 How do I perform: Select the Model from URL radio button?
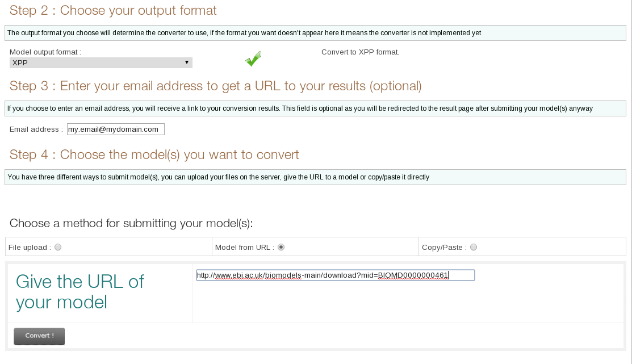[281, 247]
